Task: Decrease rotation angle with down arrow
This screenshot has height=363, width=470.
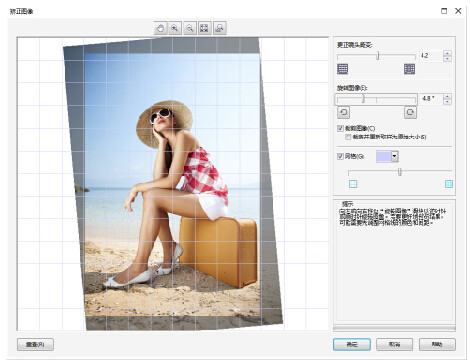Action: pyautogui.click(x=447, y=102)
